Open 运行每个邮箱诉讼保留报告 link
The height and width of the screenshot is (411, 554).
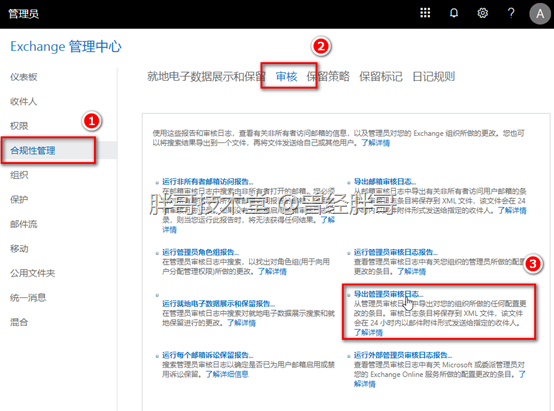pos(207,355)
